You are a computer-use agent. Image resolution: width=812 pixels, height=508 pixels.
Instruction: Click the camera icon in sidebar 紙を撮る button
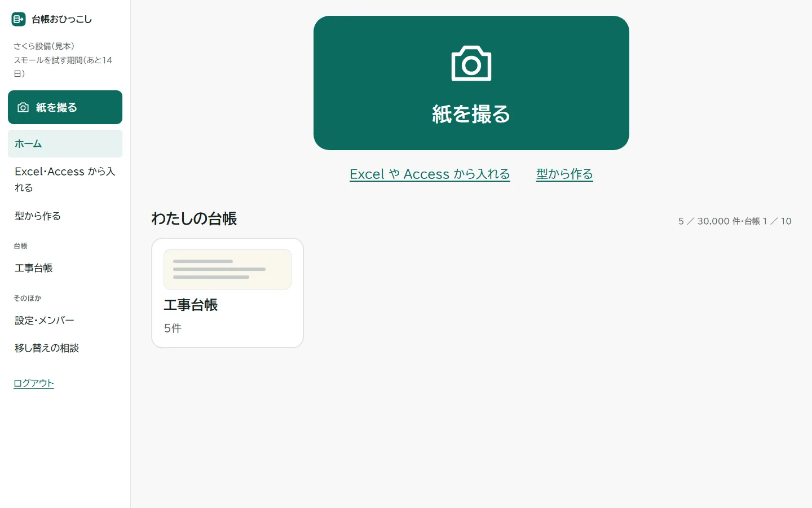pos(23,107)
